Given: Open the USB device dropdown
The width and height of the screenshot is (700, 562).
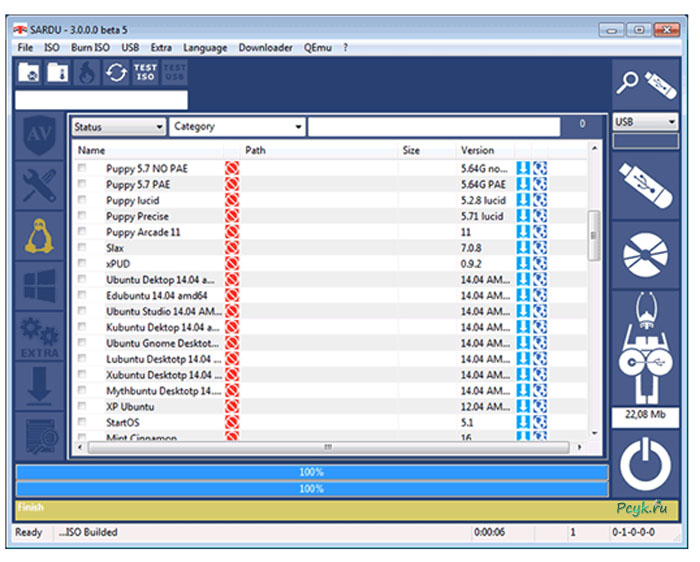Looking at the screenshot, I should 645,122.
